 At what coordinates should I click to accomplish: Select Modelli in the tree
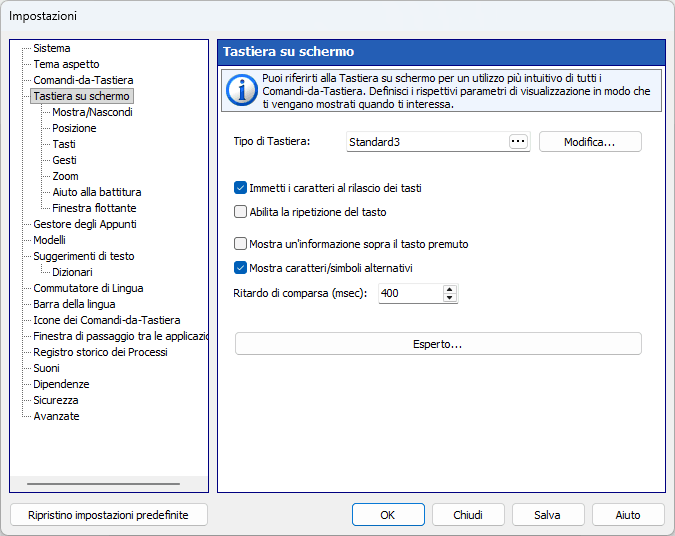[50, 240]
